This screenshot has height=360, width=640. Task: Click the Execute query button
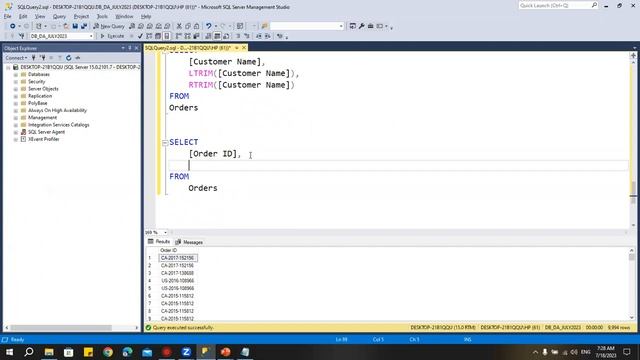pos(112,36)
